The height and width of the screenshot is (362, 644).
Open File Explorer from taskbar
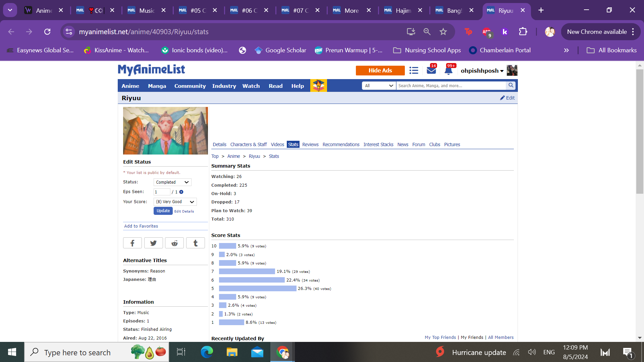click(232, 352)
